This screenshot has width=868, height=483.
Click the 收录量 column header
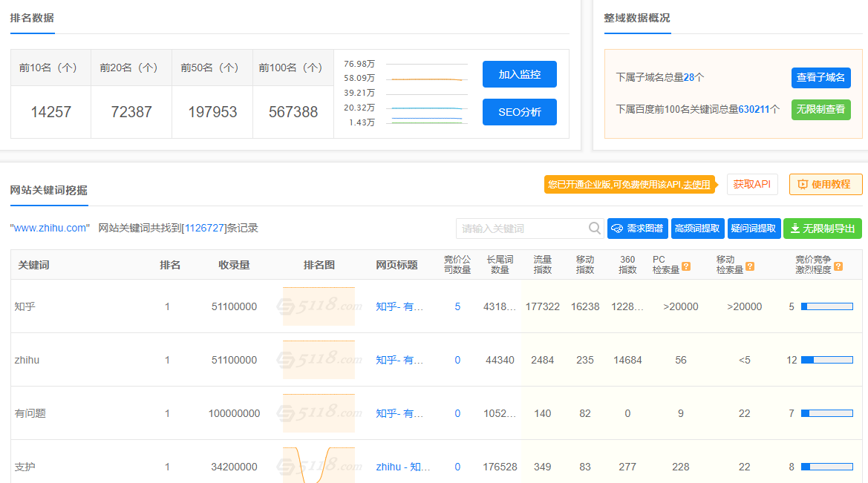click(234, 265)
